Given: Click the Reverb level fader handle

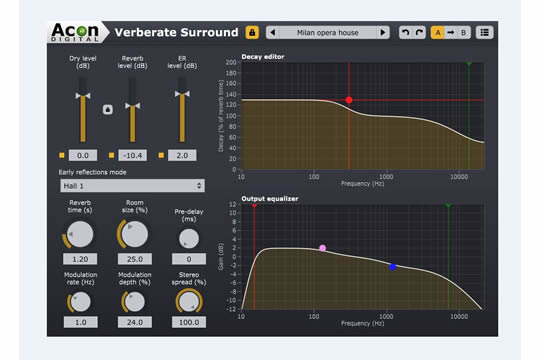Looking at the screenshot, I should [x=133, y=106].
